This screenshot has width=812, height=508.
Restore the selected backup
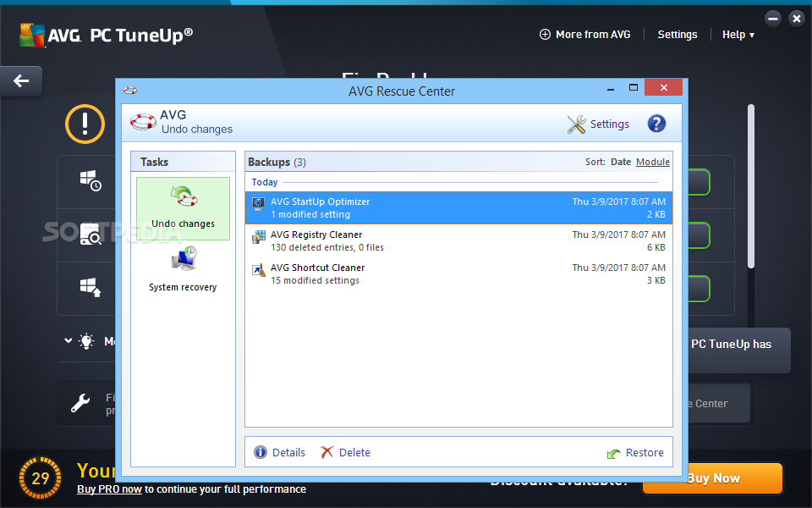pos(645,452)
